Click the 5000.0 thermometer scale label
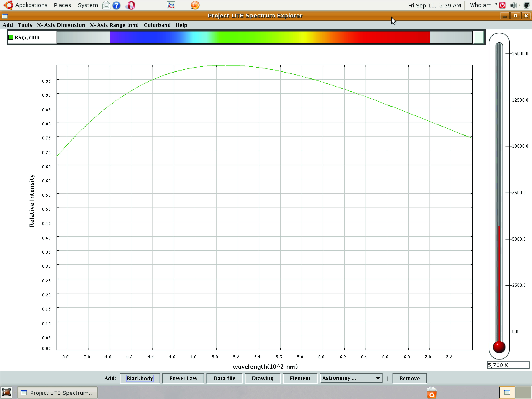The height and width of the screenshot is (399, 532). [x=519, y=239]
